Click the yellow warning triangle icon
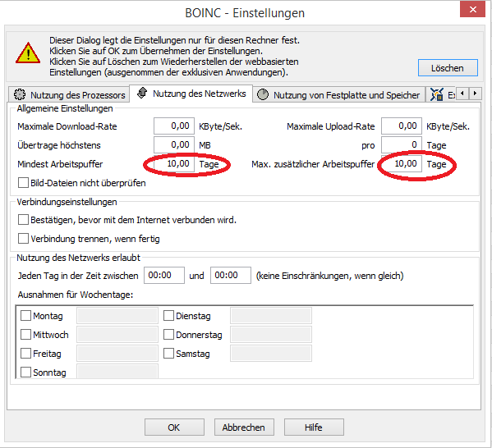 click(x=28, y=53)
